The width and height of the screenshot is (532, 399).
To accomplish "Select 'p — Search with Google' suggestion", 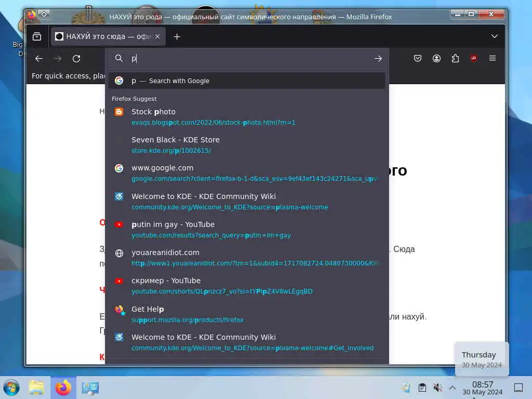I will [x=247, y=81].
